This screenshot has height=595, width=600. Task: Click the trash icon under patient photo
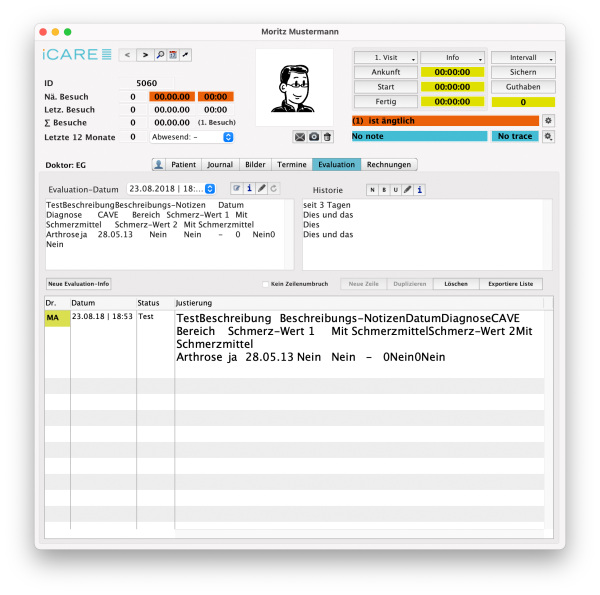326,136
